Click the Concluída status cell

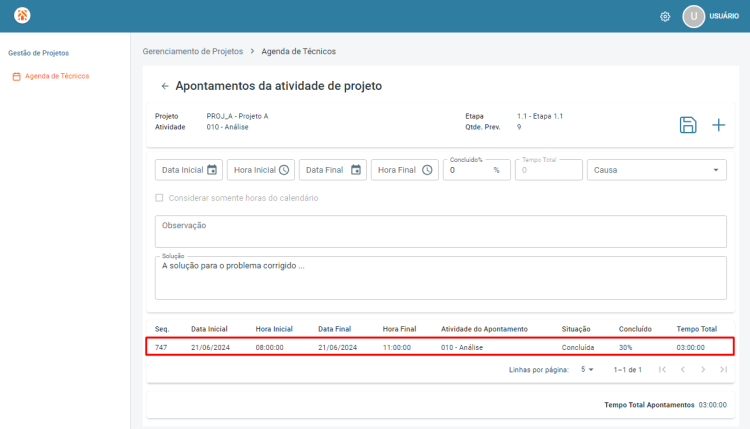click(x=578, y=348)
